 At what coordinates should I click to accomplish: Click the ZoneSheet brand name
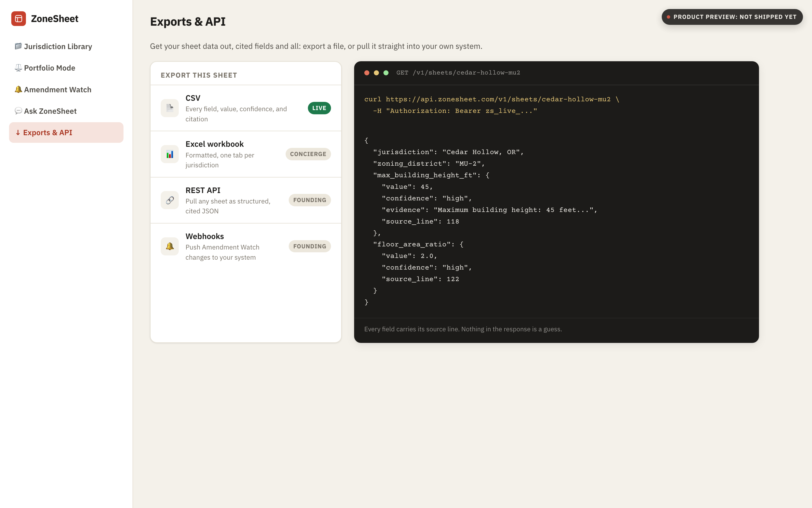pyautogui.click(x=55, y=18)
